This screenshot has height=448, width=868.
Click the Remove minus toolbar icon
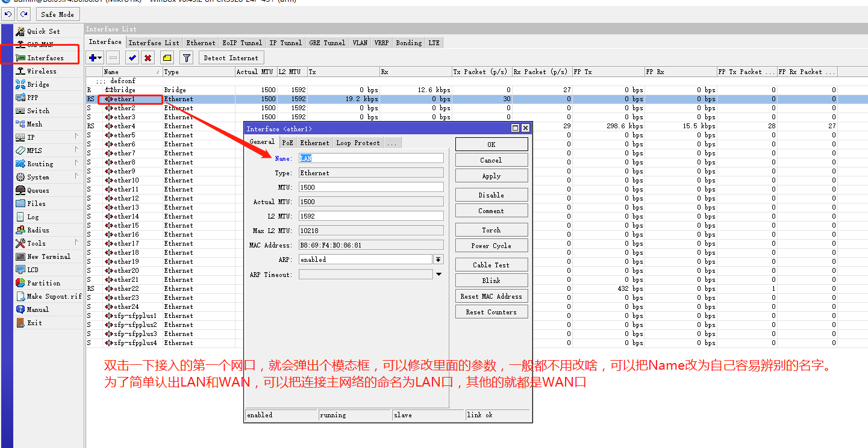click(113, 58)
